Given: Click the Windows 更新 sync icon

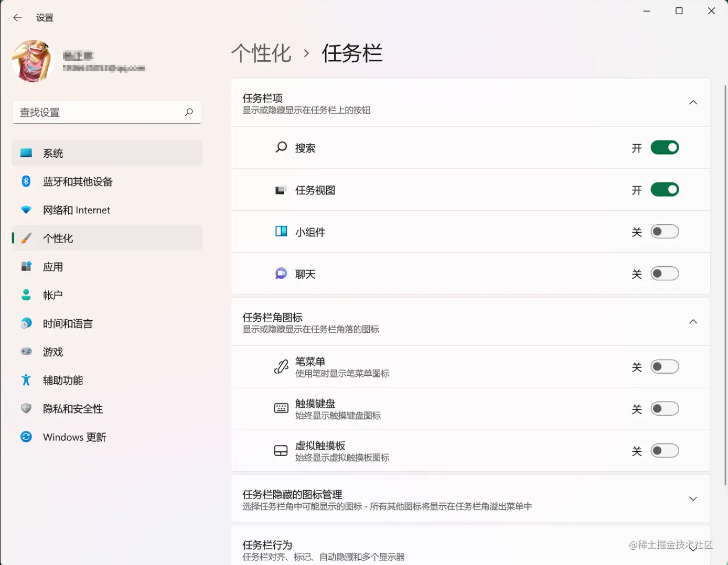Looking at the screenshot, I should (x=26, y=437).
